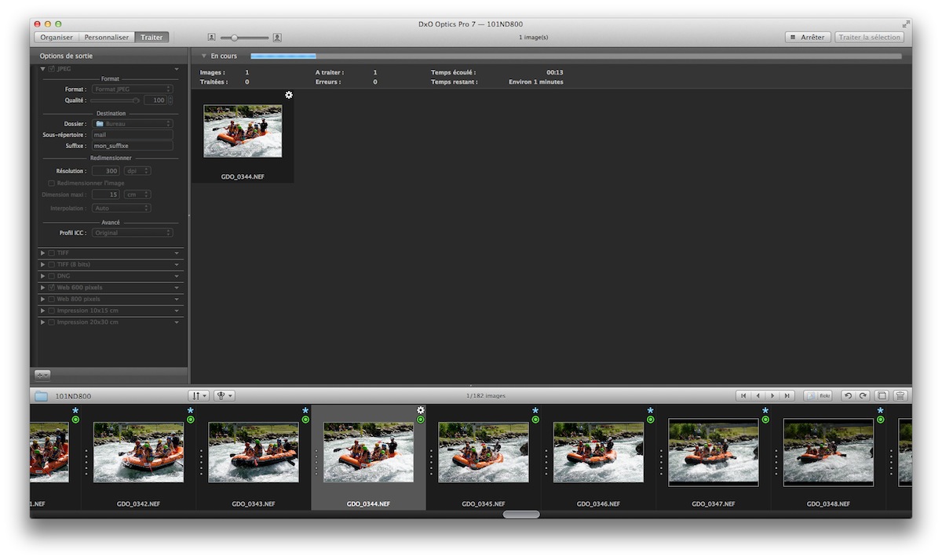This screenshot has width=942, height=560.
Task: Click the blue star on GDO_0347.NEF
Action: (765, 410)
